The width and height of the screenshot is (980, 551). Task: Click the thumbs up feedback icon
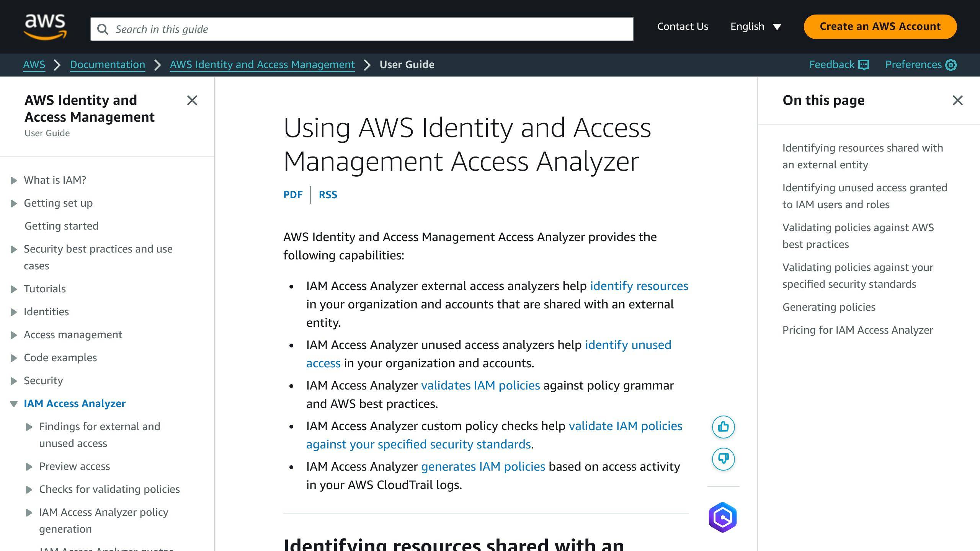click(723, 427)
